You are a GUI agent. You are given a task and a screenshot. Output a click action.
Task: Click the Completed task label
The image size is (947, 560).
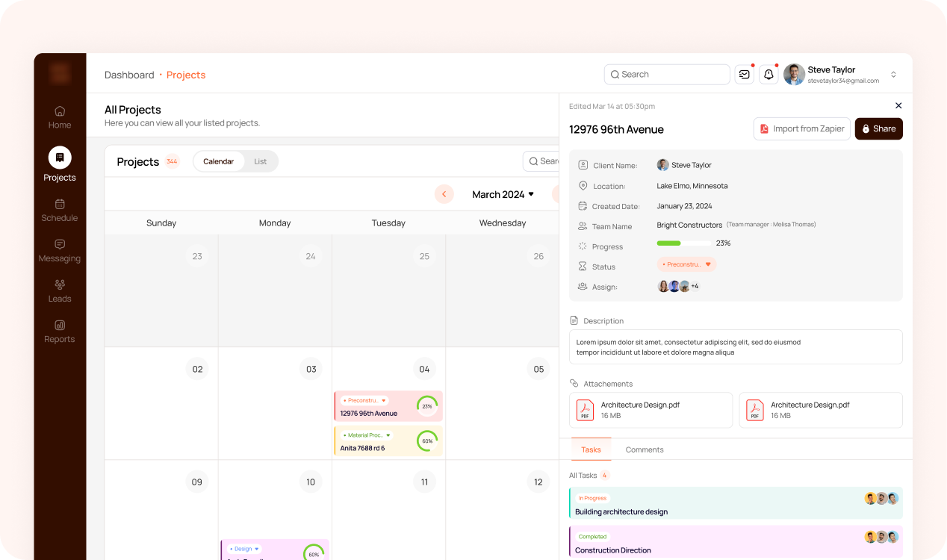[592, 536]
